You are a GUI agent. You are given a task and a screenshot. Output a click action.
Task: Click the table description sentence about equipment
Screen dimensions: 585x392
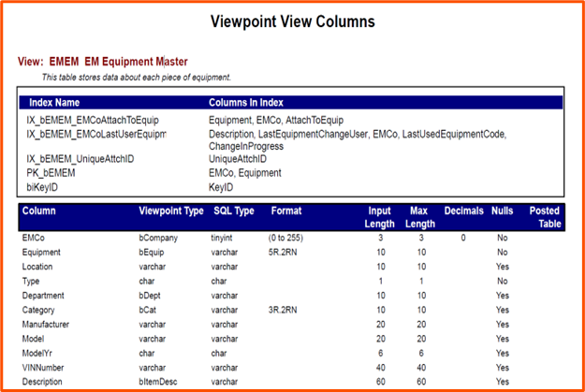pos(136,78)
